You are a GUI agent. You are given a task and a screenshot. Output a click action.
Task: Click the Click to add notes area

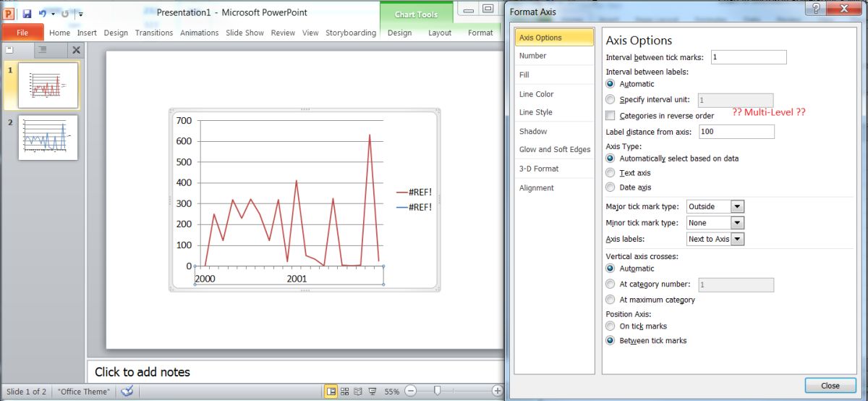pos(294,371)
